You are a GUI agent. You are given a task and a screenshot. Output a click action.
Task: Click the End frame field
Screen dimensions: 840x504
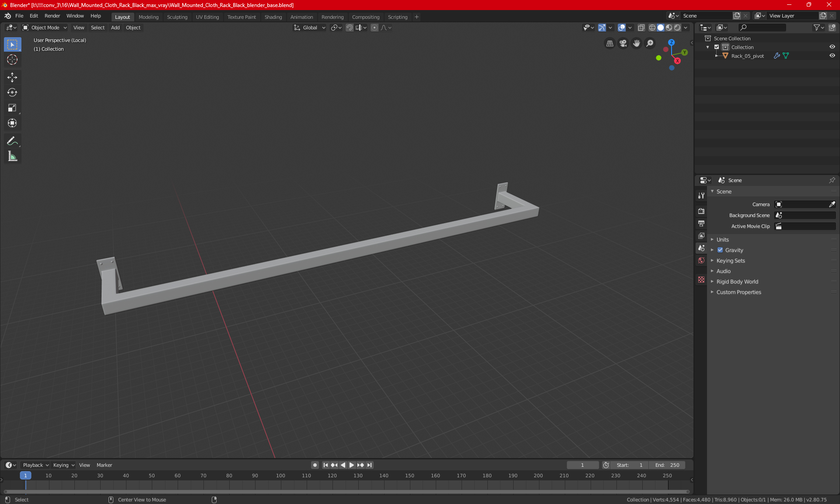click(667, 465)
